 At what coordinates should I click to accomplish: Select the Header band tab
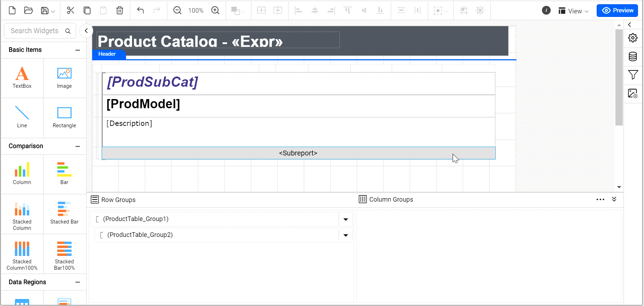(x=109, y=54)
